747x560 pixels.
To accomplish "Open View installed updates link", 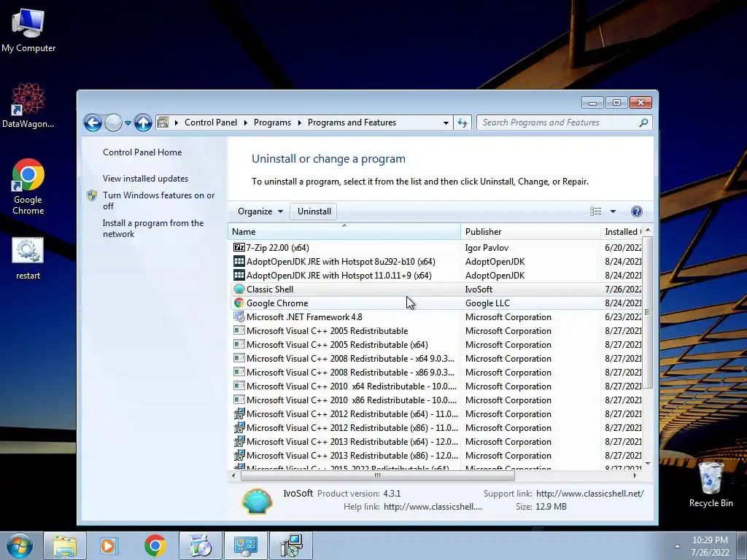I will [x=145, y=179].
